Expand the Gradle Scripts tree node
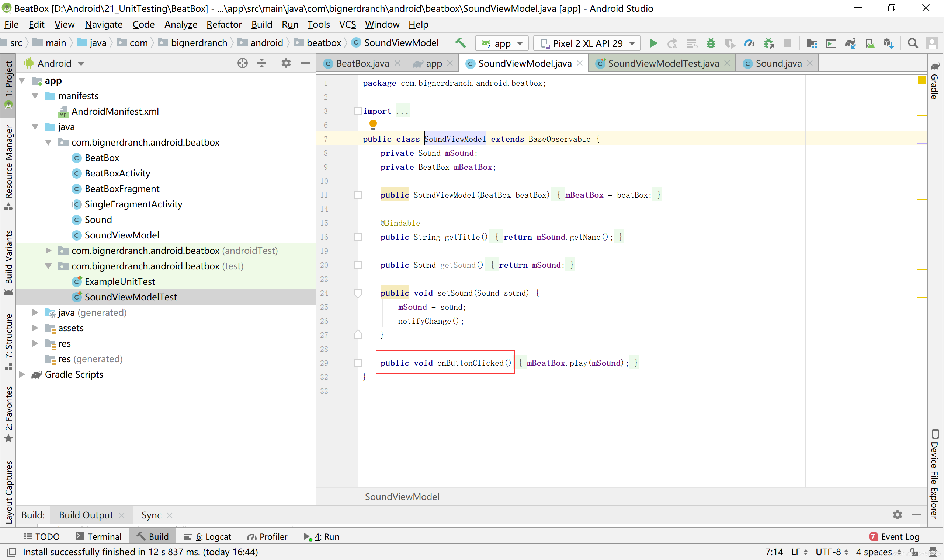The height and width of the screenshot is (560, 944). click(x=22, y=374)
